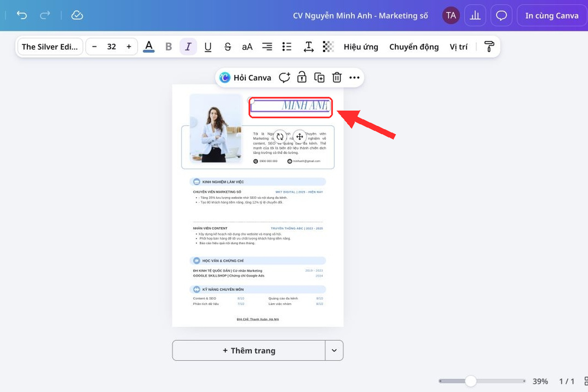The height and width of the screenshot is (392, 588).
Task: Toggle uppercase aA text case
Action: pyautogui.click(x=247, y=47)
